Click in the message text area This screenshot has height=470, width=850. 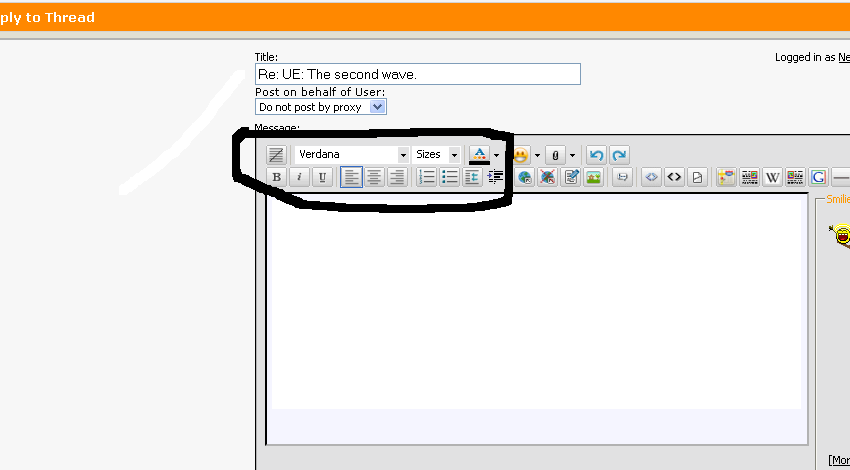(x=535, y=300)
